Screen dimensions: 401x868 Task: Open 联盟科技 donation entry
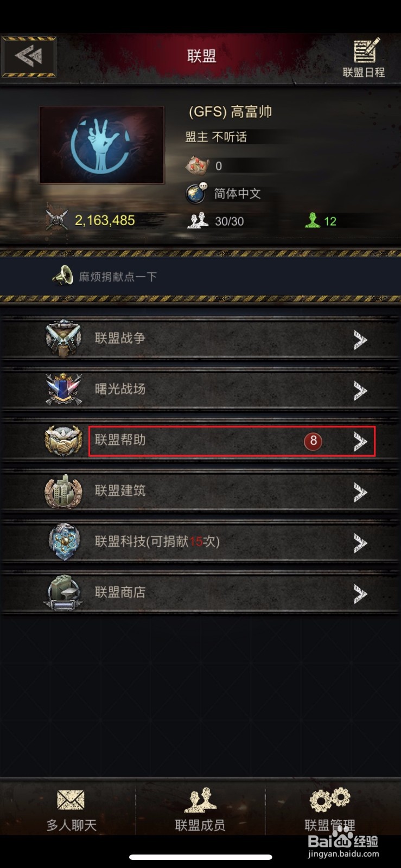(200, 542)
